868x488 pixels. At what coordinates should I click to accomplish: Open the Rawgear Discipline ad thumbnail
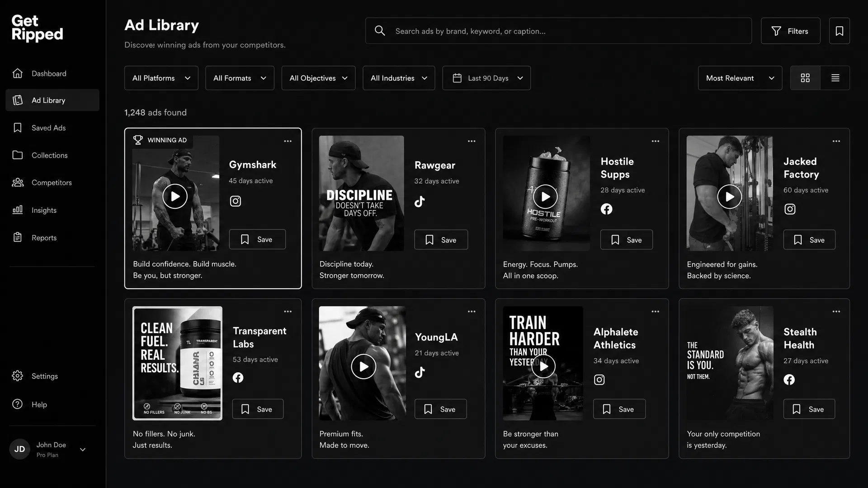tap(361, 193)
